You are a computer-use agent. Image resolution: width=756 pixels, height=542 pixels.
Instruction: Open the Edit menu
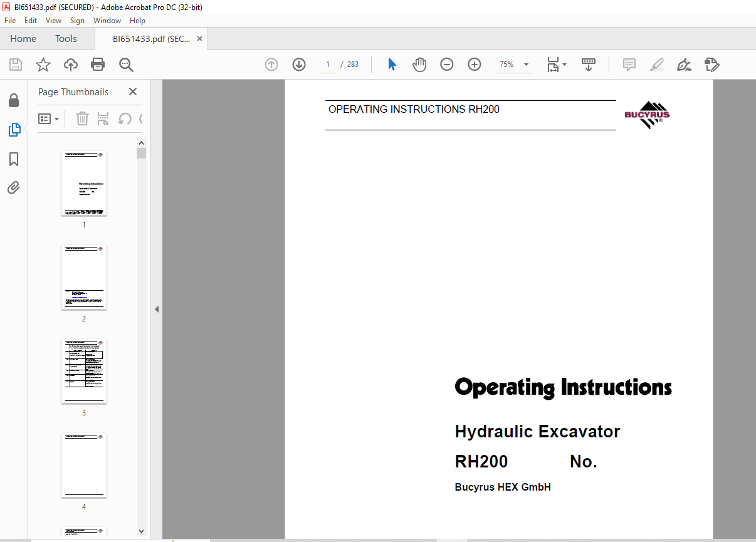[x=31, y=21]
